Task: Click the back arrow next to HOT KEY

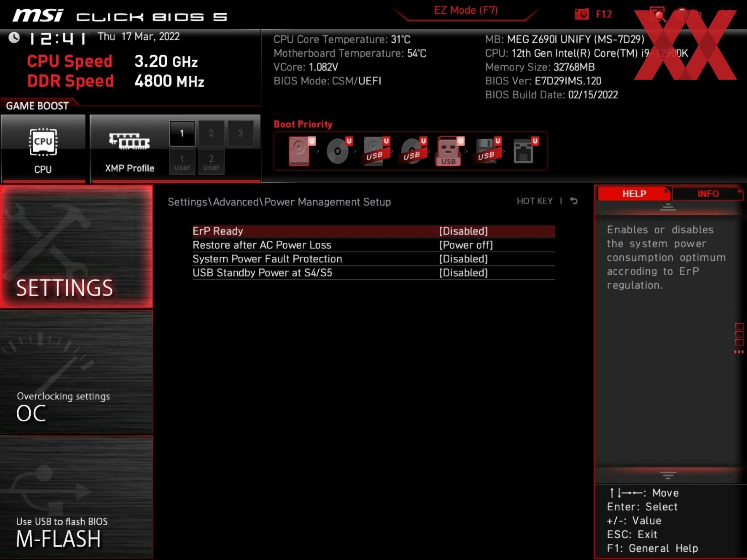Action: (574, 201)
